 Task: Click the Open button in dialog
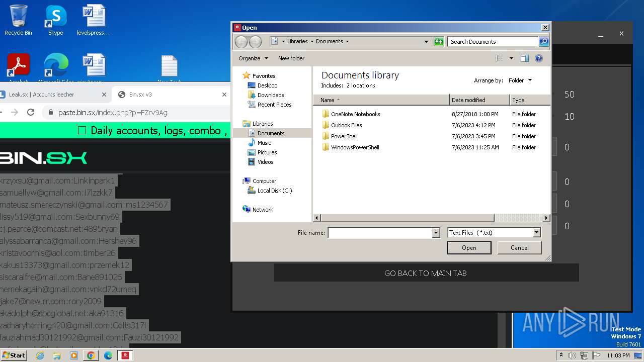[x=469, y=248]
